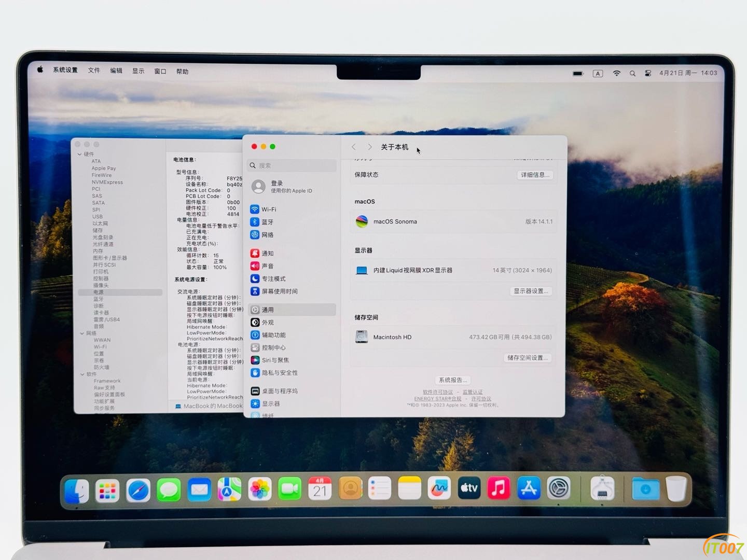Open the App Store in Dock
The image size is (747, 560).
(529, 488)
